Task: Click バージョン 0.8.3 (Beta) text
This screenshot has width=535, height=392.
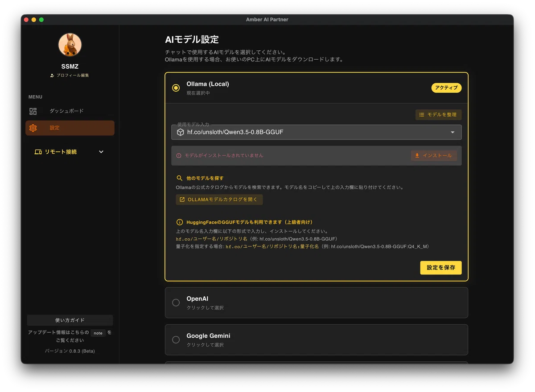Action: tap(70, 351)
